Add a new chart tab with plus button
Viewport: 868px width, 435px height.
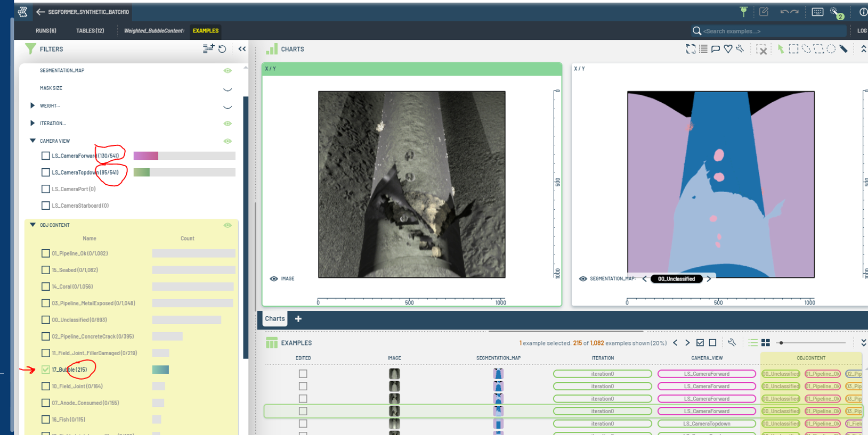click(298, 319)
